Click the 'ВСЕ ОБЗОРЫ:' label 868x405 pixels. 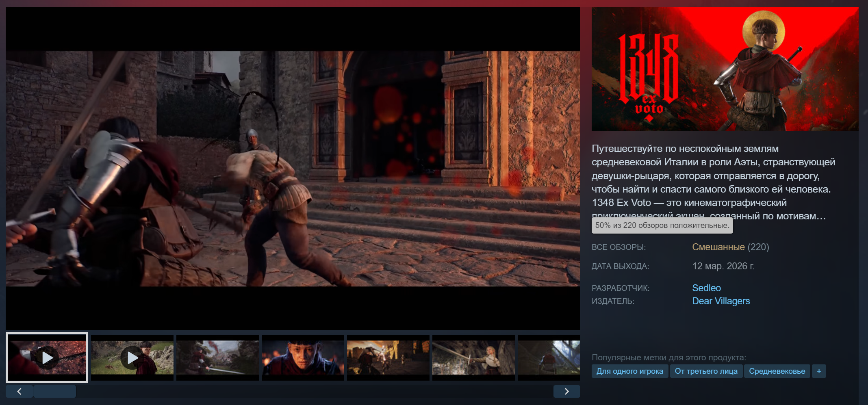pos(618,247)
